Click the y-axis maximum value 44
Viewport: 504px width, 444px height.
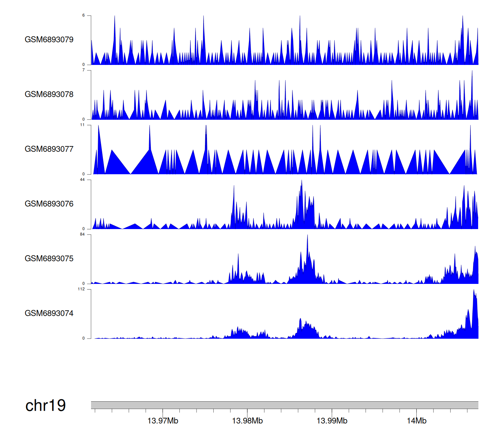tap(82, 180)
